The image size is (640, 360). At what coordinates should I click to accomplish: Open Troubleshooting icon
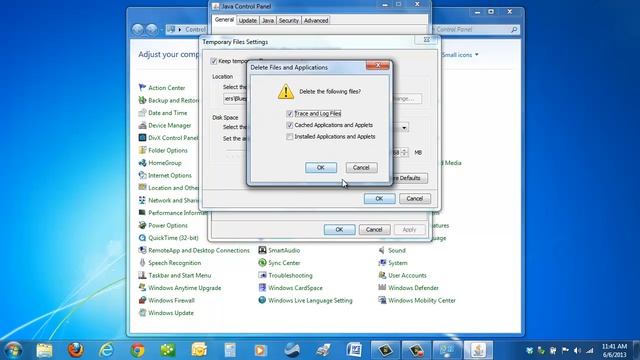(262, 276)
